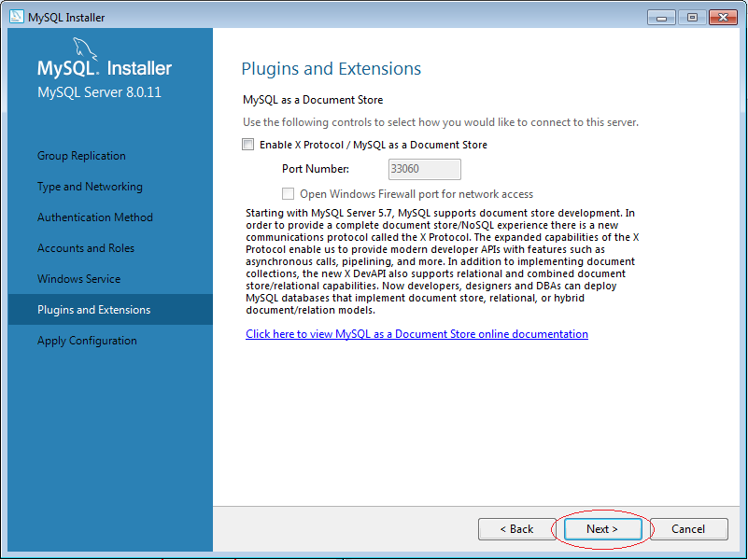748x560 pixels.
Task: Tick Open Windows Firewall port checkbox
Action: click(288, 193)
